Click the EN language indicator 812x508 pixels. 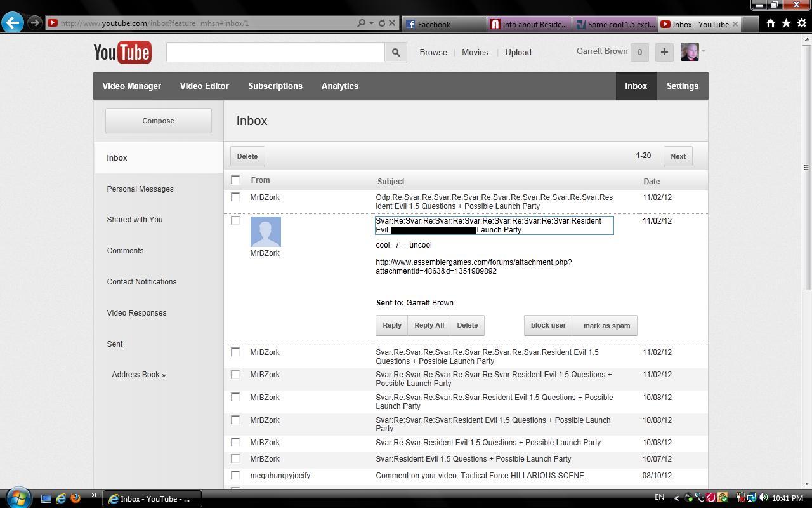point(660,497)
